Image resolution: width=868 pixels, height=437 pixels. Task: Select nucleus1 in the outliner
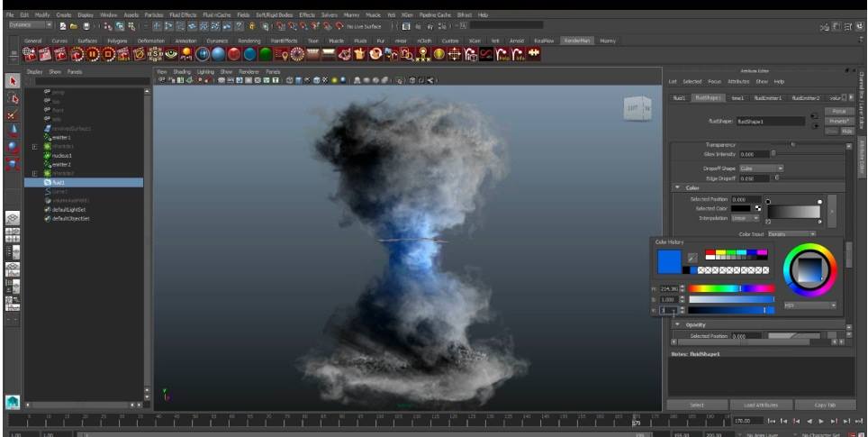(62, 156)
